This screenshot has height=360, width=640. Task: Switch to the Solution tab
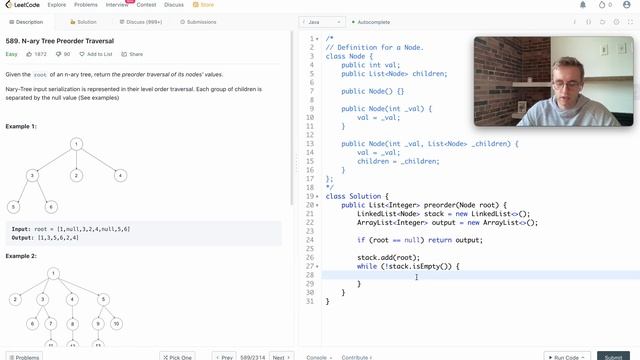click(x=83, y=22)
